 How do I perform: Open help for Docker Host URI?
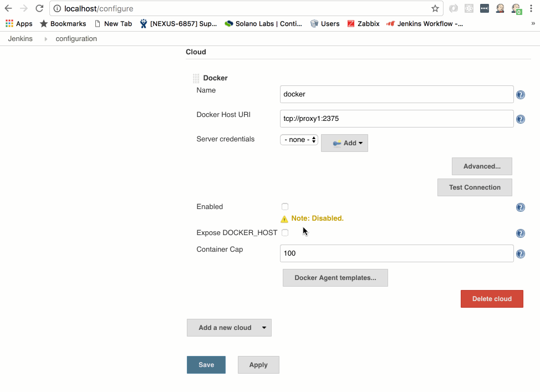(521, 119)
